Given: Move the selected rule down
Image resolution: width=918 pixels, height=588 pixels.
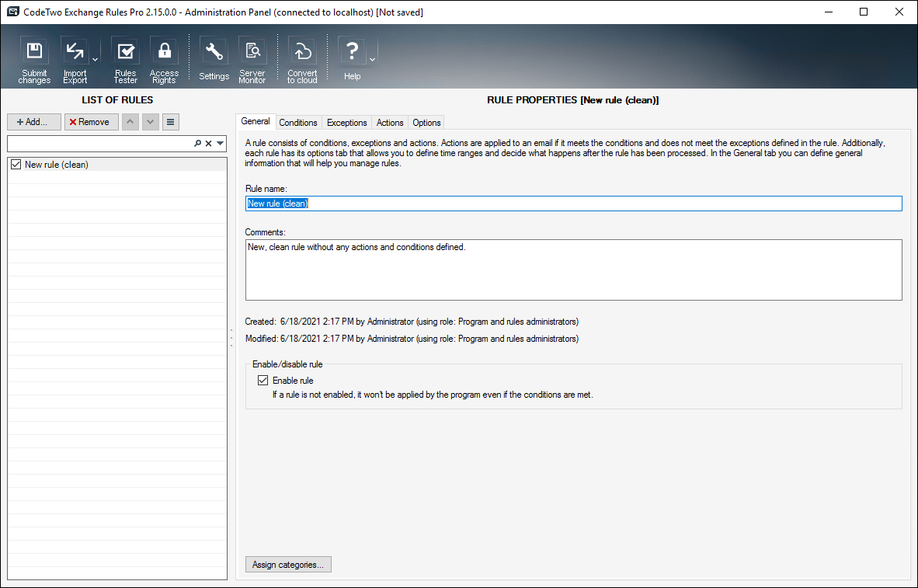Looking at the screenshot, I should [x=151, y=122].
